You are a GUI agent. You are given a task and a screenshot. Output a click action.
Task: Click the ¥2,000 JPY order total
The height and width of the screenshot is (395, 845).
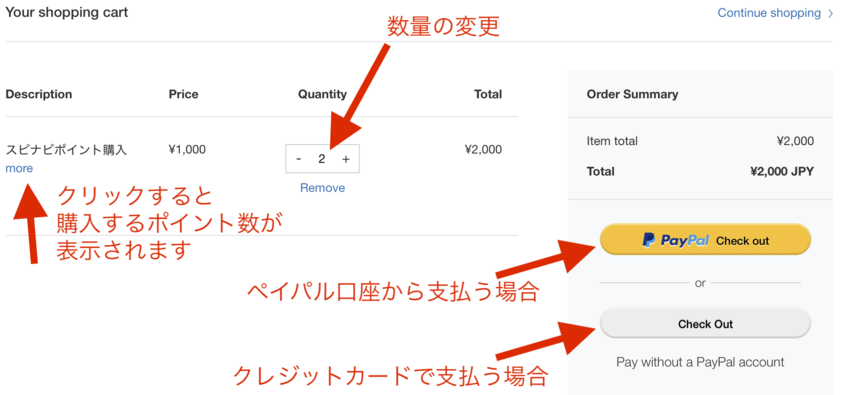[782, 171]
